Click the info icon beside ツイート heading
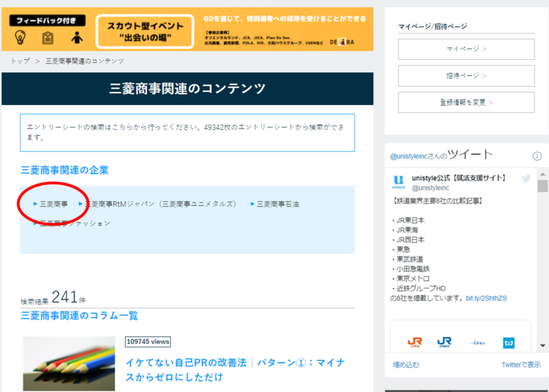Image resolution: width=549 pixels, height=392 pixels. tap(537, 157)
